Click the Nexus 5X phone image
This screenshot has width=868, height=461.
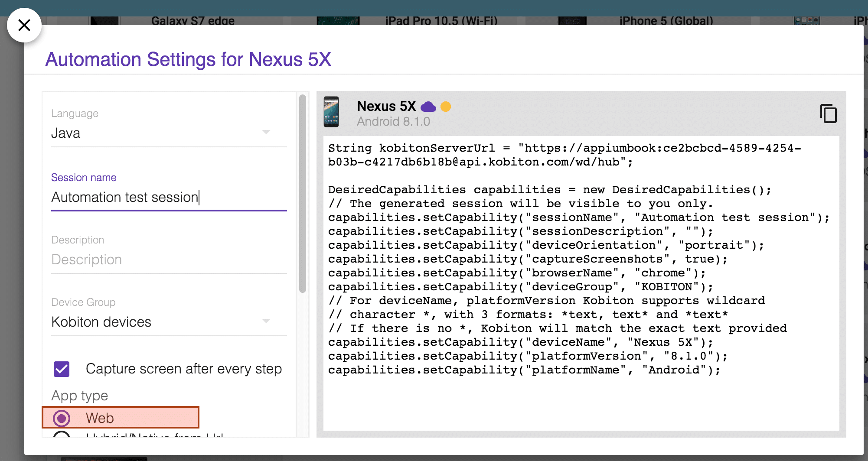click(331, 112)
